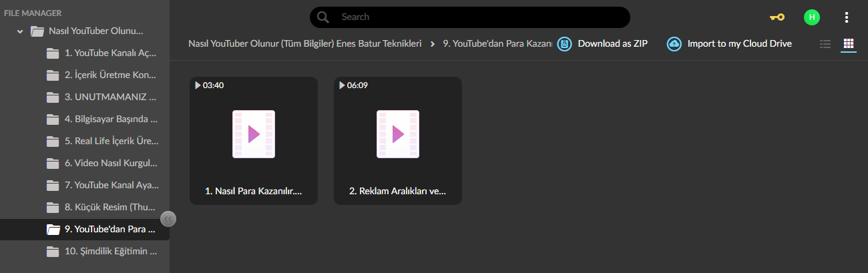Click folder icon of 8. Küçük Resim (Thu...
The image size is (868, 273).
pos(53,208)
